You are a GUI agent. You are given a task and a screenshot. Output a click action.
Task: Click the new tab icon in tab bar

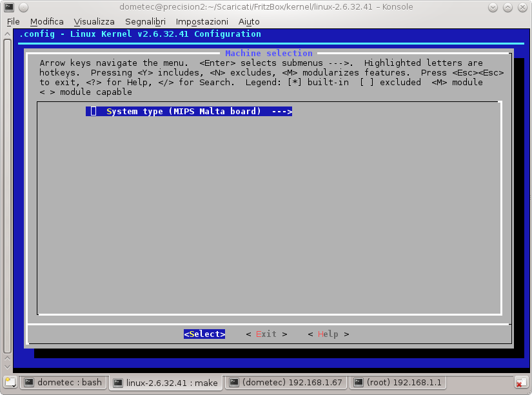point(10,382)
